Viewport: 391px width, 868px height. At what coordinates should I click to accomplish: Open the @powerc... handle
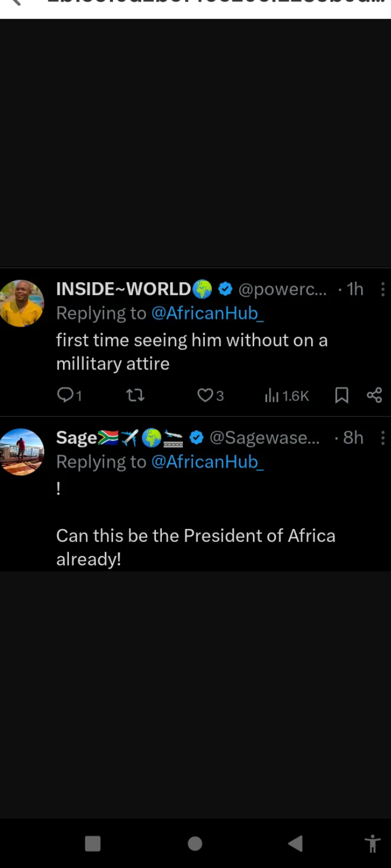pyautogui.click(x=282, y=289)
